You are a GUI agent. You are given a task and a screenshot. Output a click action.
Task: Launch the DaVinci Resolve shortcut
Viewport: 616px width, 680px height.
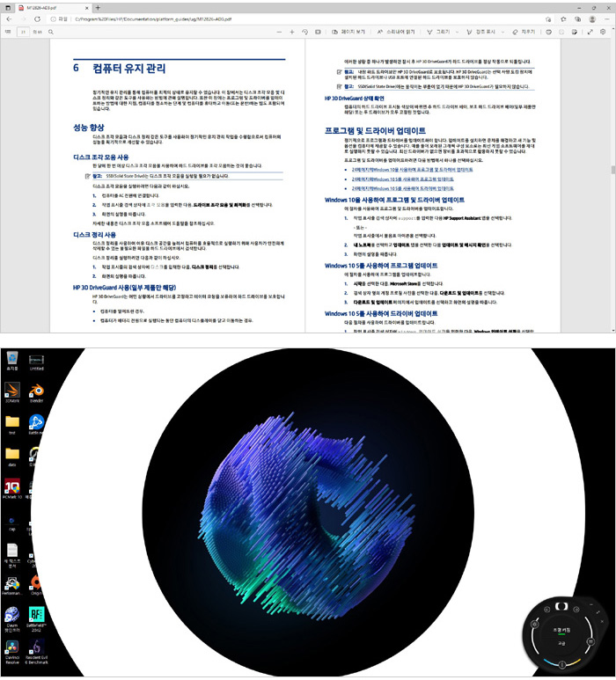pos(12,652)
